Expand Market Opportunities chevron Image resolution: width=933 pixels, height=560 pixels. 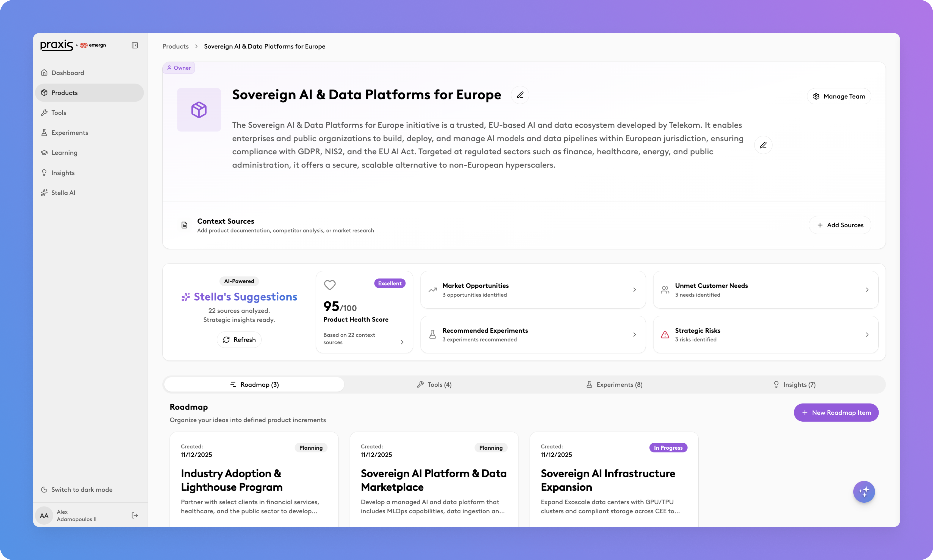click(x=634, y=290)
